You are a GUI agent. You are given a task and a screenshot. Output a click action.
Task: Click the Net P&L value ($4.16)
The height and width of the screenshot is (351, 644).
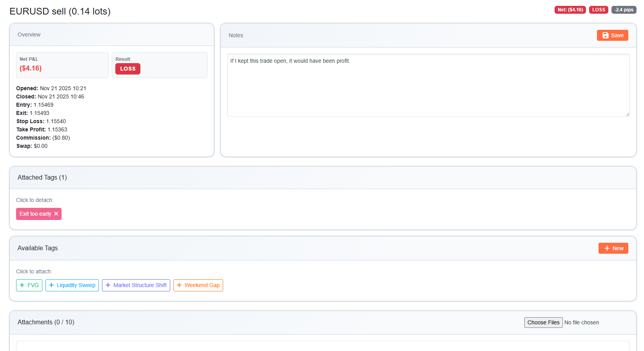(x=31, y=68)
